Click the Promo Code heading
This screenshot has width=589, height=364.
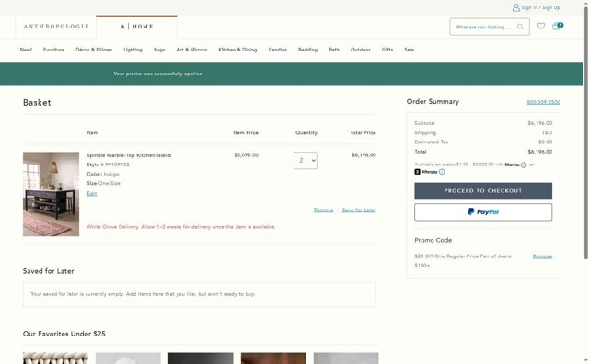click(x=433, y=240)
